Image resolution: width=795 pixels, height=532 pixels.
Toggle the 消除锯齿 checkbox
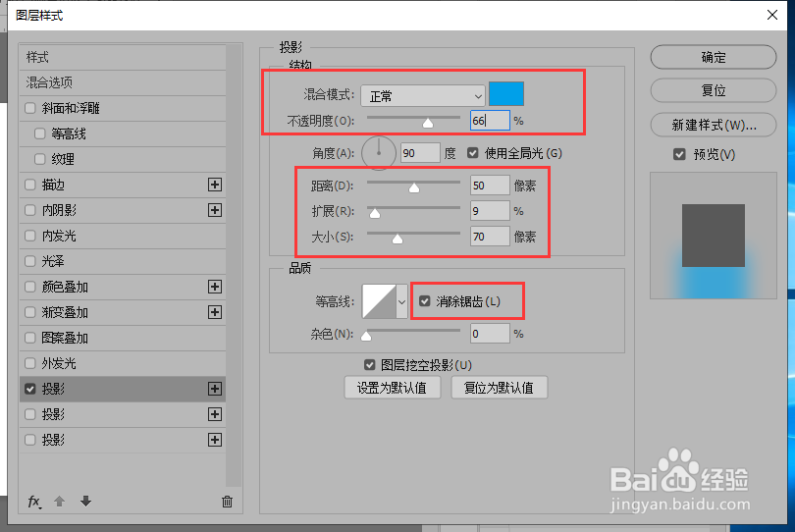click(x=425, y=301)
